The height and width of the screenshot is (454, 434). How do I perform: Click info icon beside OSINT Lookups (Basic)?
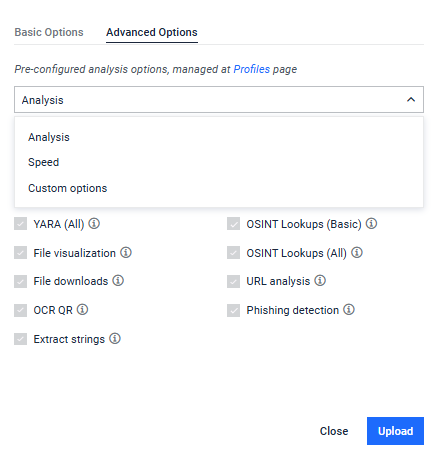[x=371, y=223]
